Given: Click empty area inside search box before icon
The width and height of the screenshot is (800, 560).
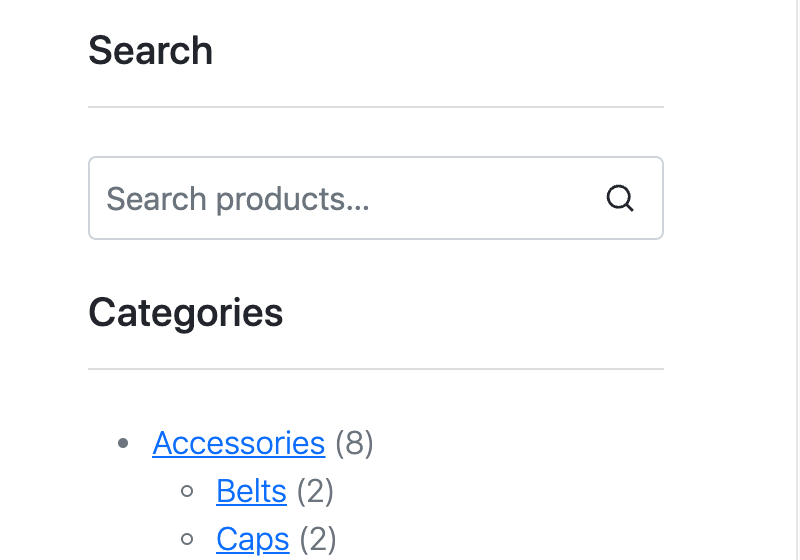Looking at the screenshot, I should (x=485, y=198).
